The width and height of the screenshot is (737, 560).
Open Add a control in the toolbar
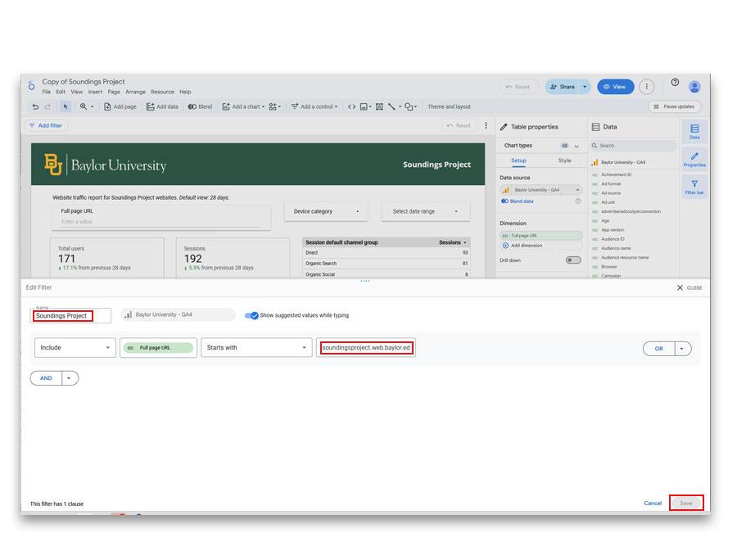tap(314, 106)
